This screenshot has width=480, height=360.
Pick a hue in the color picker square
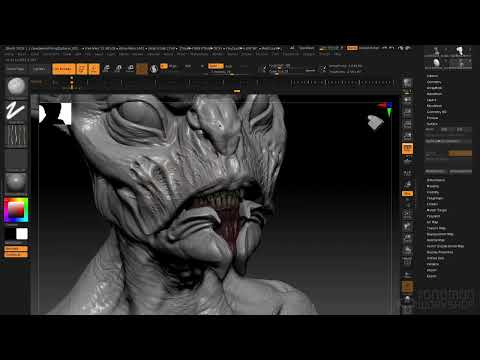point(16,210)
